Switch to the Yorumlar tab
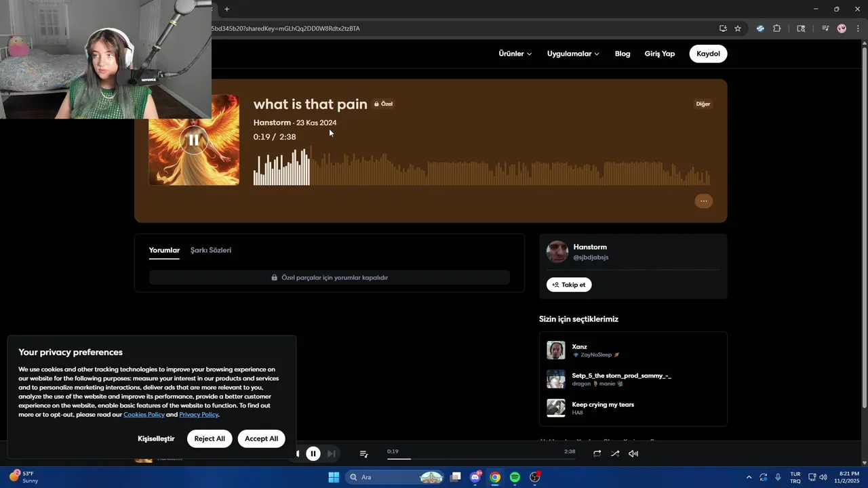Viewport: 868px width, 488px height. point(164,250)
